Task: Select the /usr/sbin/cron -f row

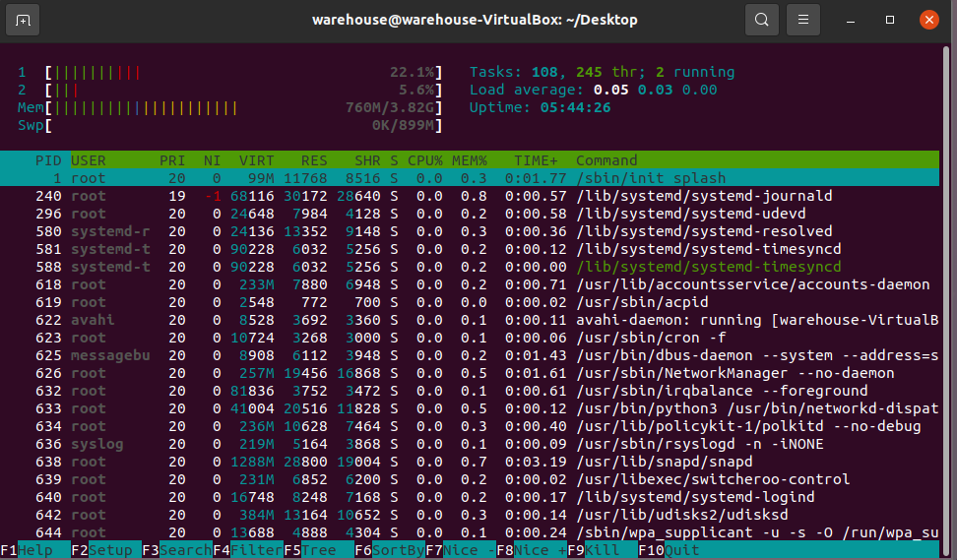Action: coord(470,338)
